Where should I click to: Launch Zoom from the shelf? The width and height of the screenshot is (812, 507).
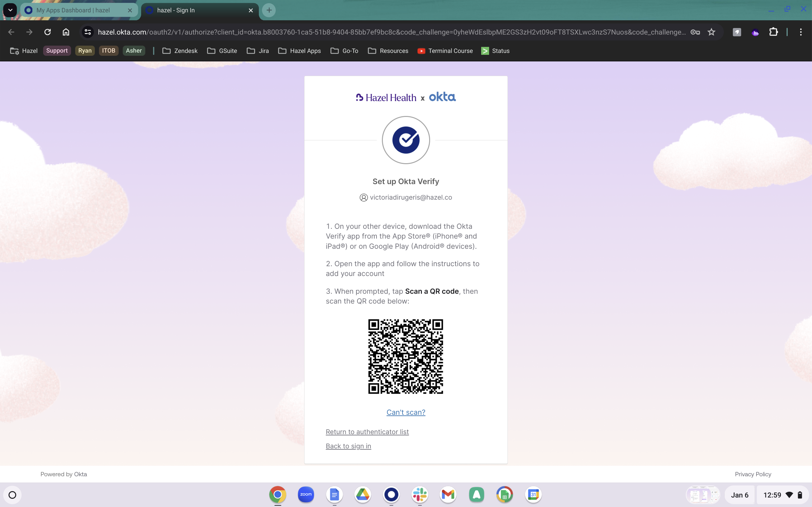(x=305, y=495)
